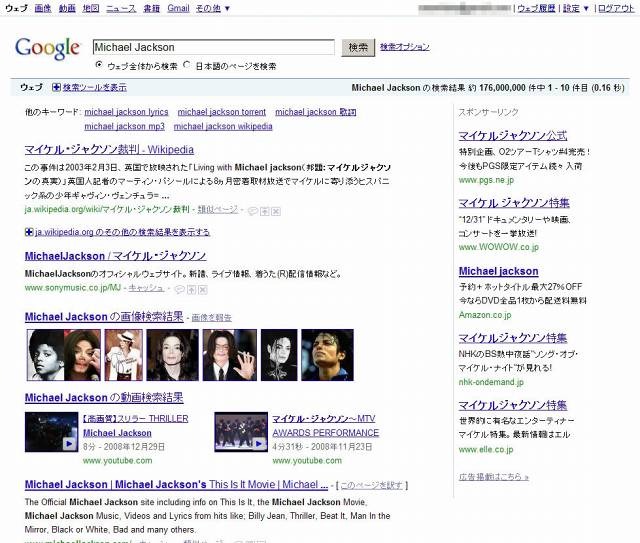
Task: Click the www.pgs.ne.jp ad URL text
Action: tap(486, 180)
